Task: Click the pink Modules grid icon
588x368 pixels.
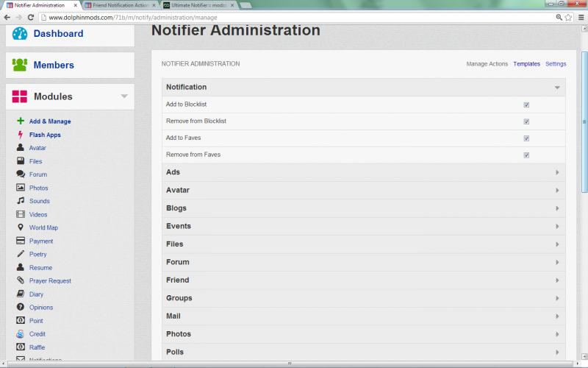Action: click(x=20, y=96)
